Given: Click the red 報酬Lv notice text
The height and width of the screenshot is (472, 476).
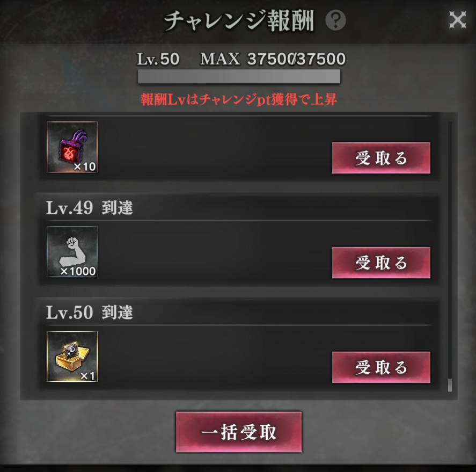Looking at the screenshot, I should click(239, 99).
